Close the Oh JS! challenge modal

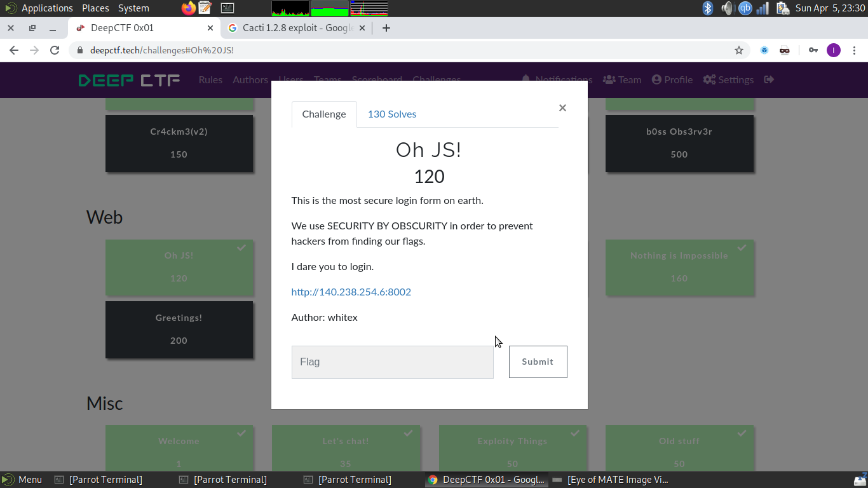tap(562, 107)
